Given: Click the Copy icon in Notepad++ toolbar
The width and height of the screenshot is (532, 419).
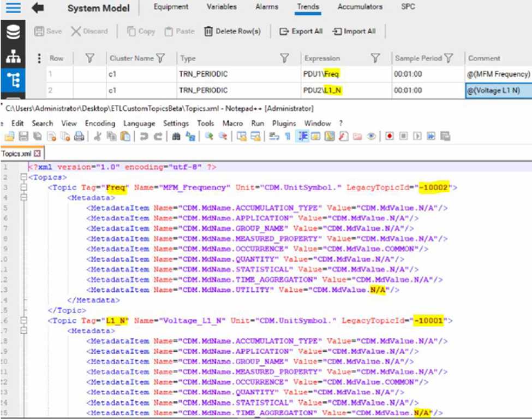Looking at the screenshot, I should pos(111,137).
